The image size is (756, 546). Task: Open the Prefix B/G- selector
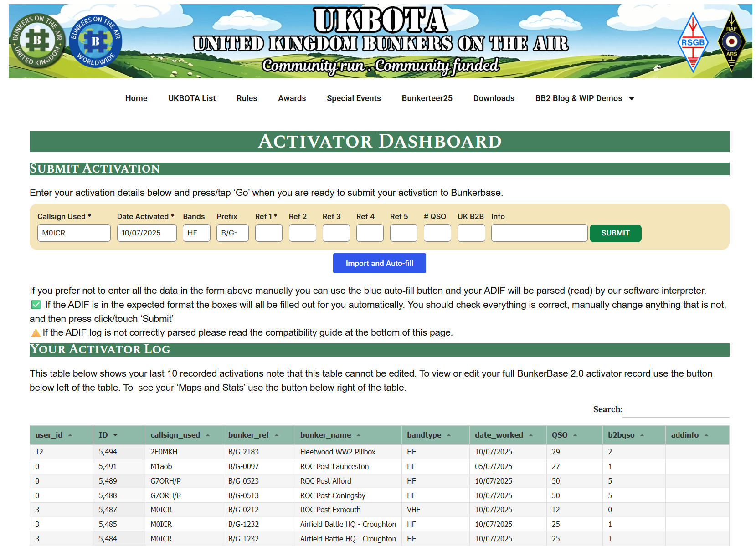232,233
